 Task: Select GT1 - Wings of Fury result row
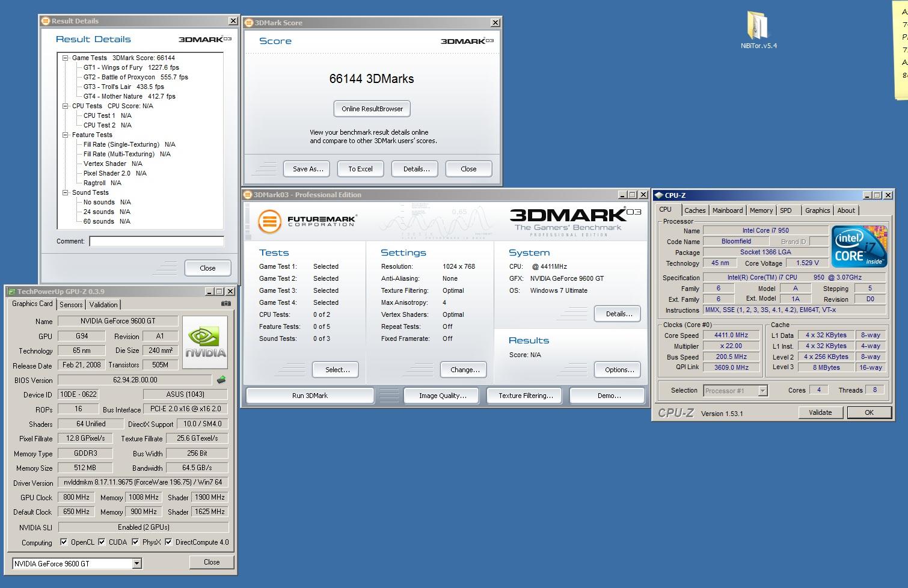[x=131, y=67]
